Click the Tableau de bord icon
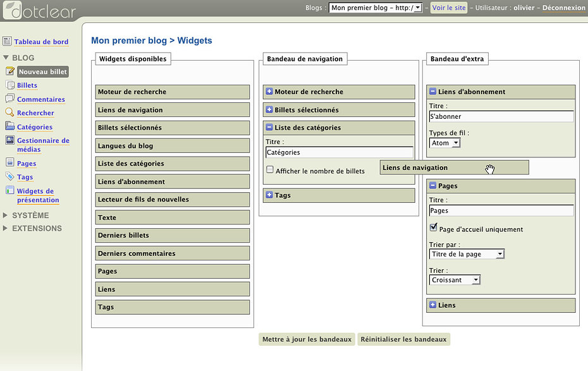The width and height of the screenshot is (588, 371). [7, 42]
